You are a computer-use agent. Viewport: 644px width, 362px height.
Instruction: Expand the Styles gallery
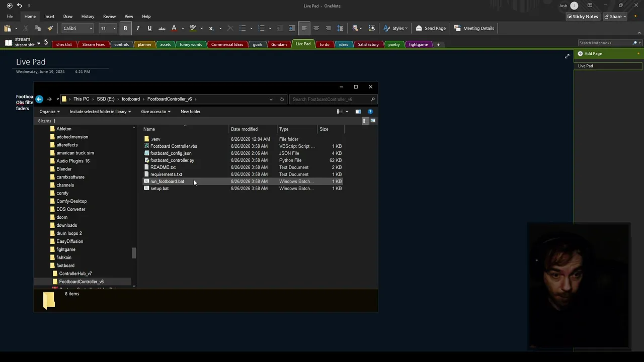(395, 28)
